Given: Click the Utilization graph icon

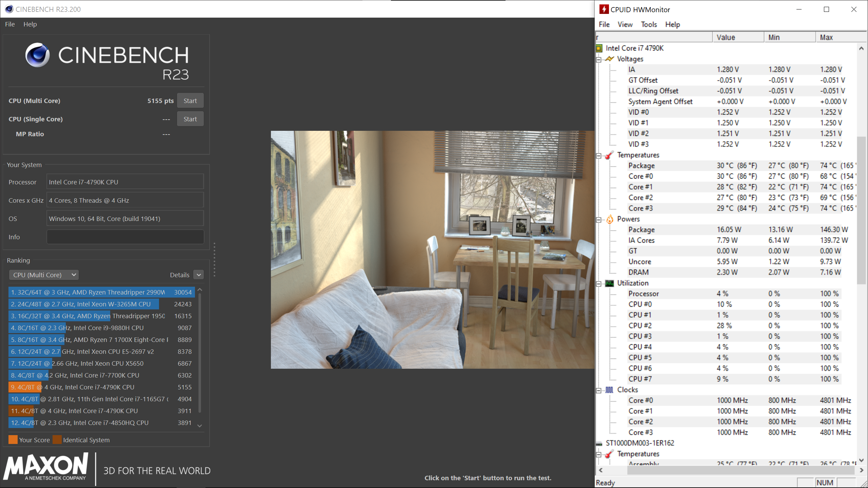Looking at the screenshot, I should (610, 283).
